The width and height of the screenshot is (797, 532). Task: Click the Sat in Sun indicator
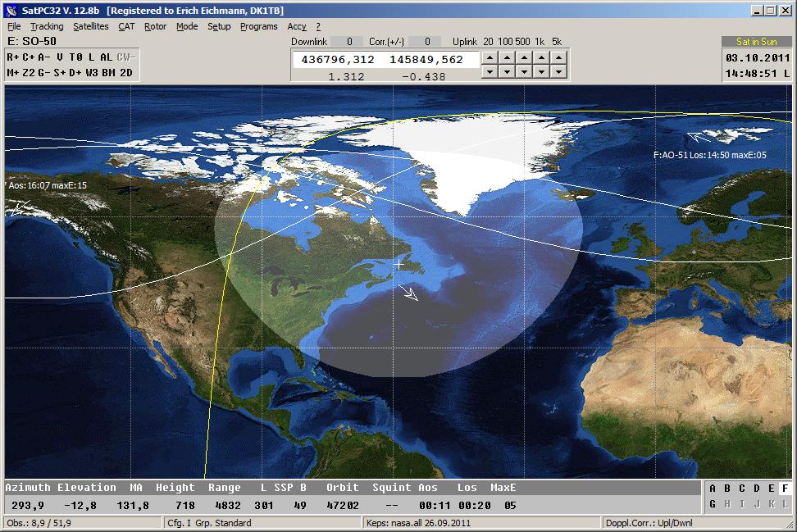(x=757, y=41)
